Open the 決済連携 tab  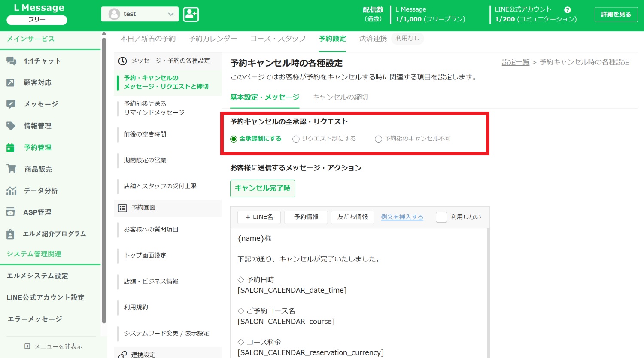click(373, 39)
